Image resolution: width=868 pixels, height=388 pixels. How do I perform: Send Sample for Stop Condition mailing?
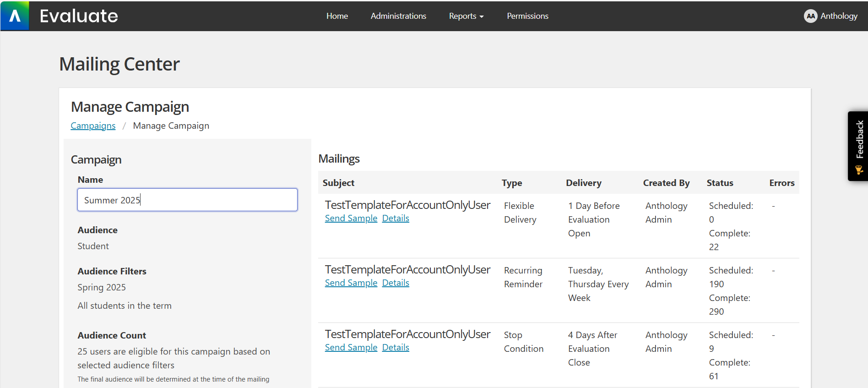click(x=351, y=348)
